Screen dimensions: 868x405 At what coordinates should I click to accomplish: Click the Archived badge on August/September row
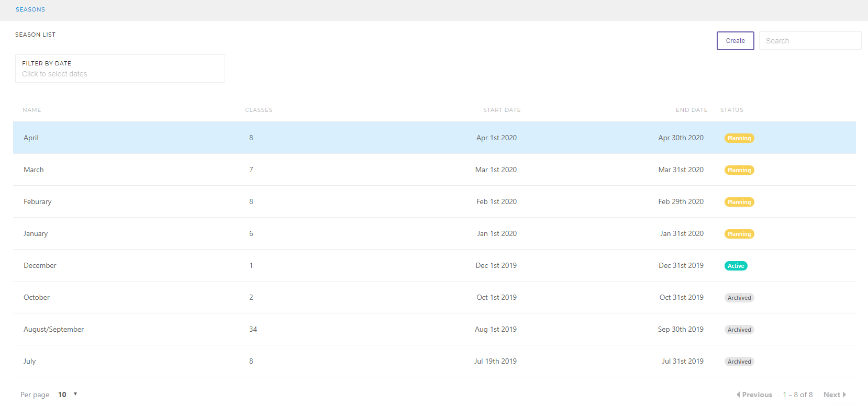coord(739,330)
